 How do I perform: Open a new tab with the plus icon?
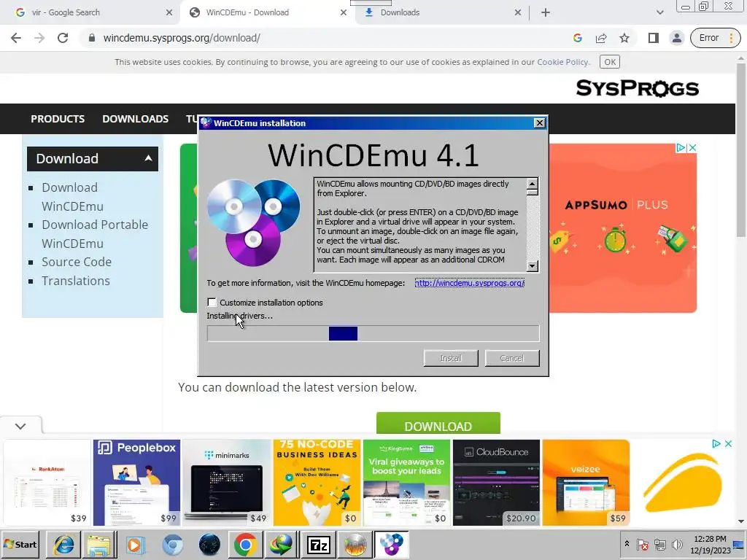pos(546,13)
